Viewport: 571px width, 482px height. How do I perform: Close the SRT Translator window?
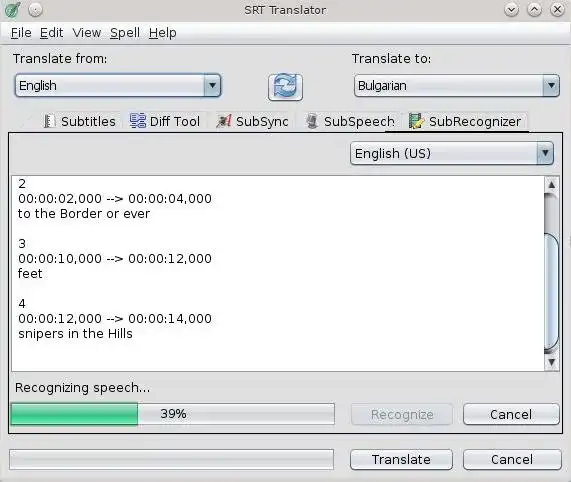click(557, 10)
